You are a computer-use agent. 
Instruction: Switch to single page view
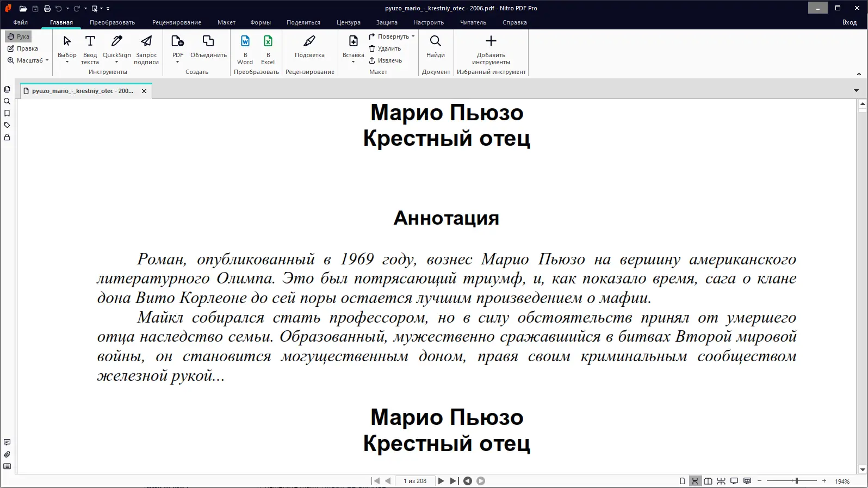683,481
